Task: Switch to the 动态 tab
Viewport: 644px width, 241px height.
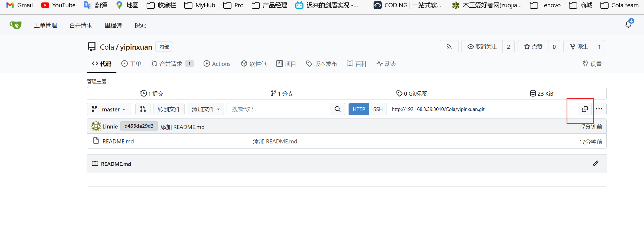Action: coord(386,64)
